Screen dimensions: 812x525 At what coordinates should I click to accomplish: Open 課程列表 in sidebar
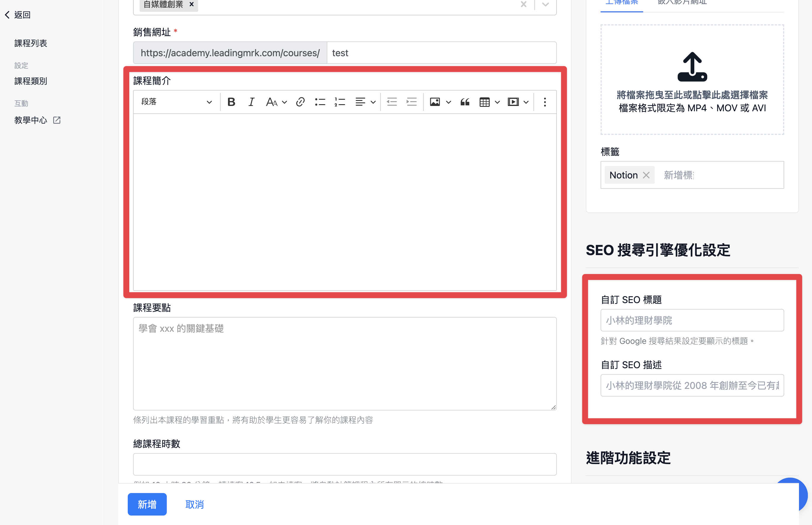click(x=31, y=43)
